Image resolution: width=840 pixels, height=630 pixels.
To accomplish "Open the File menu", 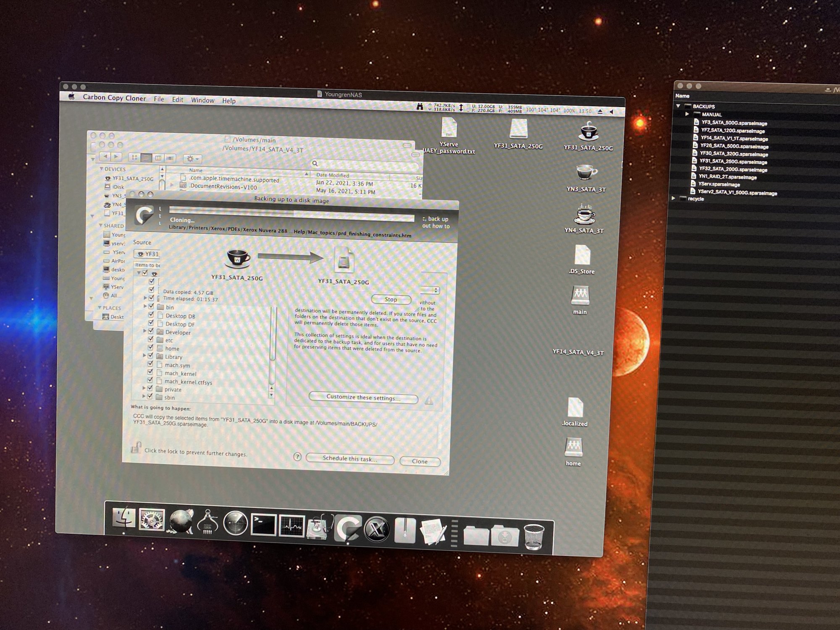I will click(x=159, y=99).
